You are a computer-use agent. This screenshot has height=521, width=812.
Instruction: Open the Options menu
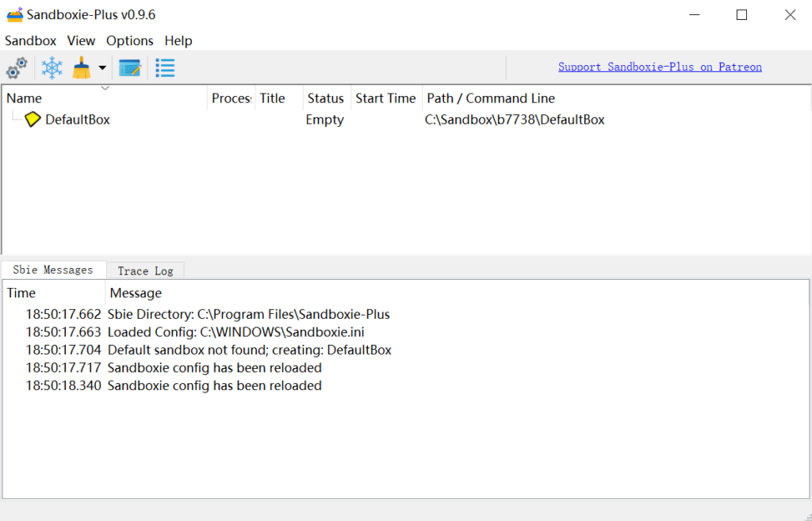[129, 40]
